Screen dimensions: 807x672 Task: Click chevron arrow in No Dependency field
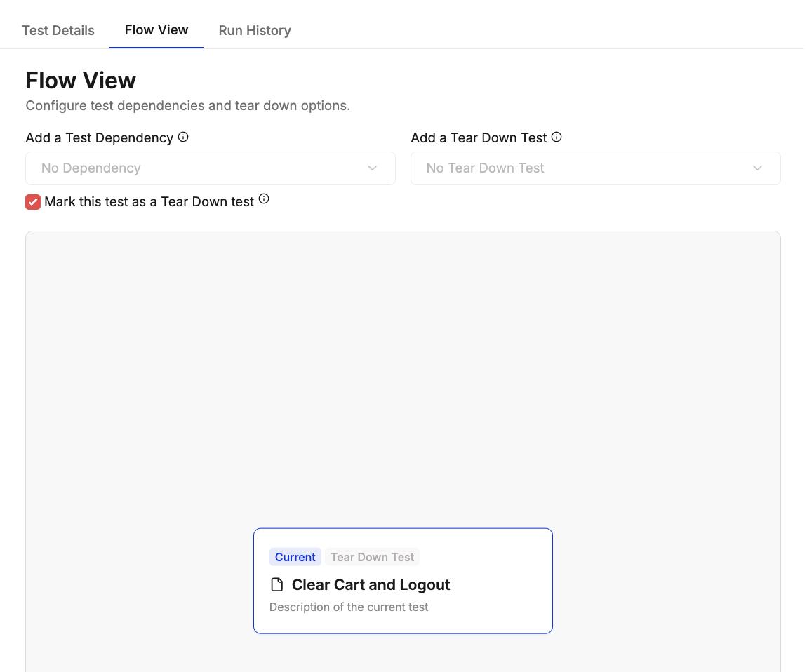point(372,168)
